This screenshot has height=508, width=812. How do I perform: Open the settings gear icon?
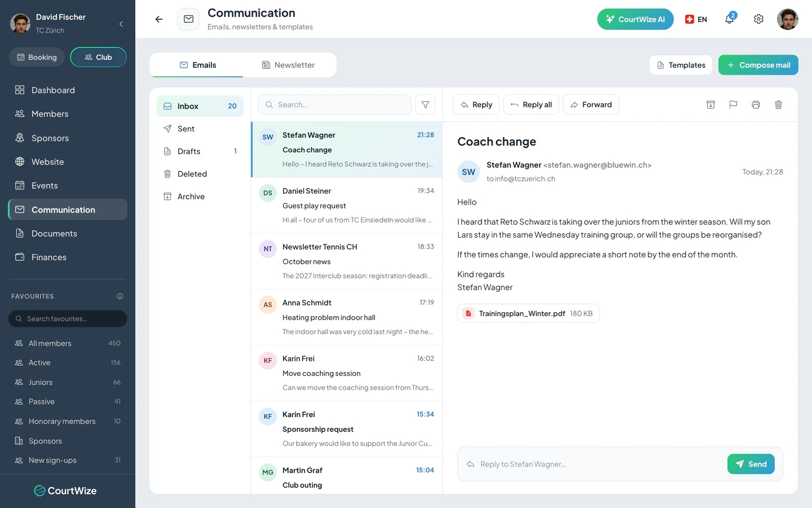coord(758,19)
